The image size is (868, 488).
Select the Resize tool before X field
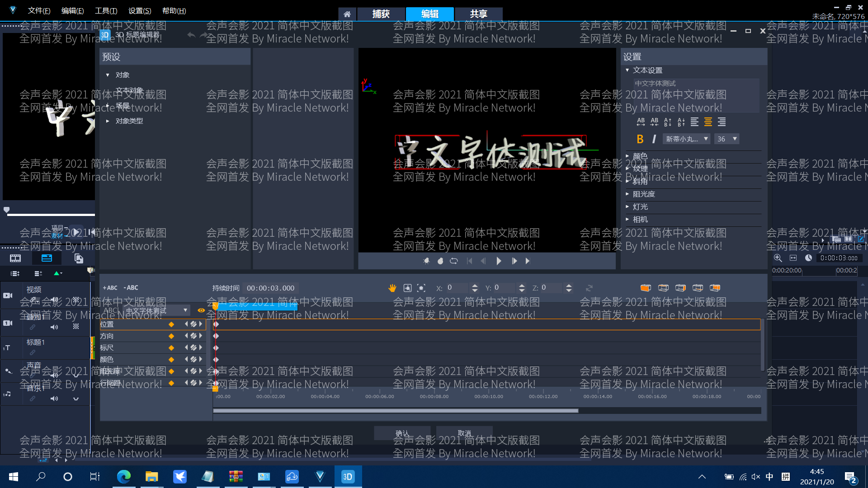point(421,288)
